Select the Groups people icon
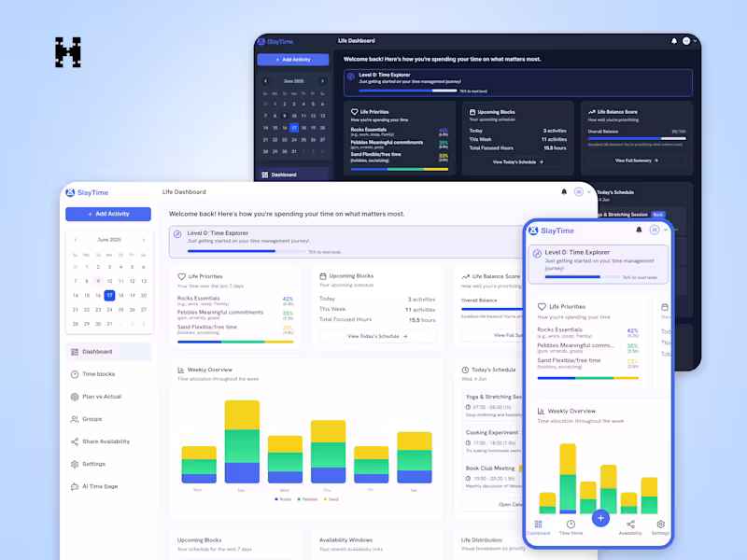Screen dimensions: 747x560 coord(75,419)
